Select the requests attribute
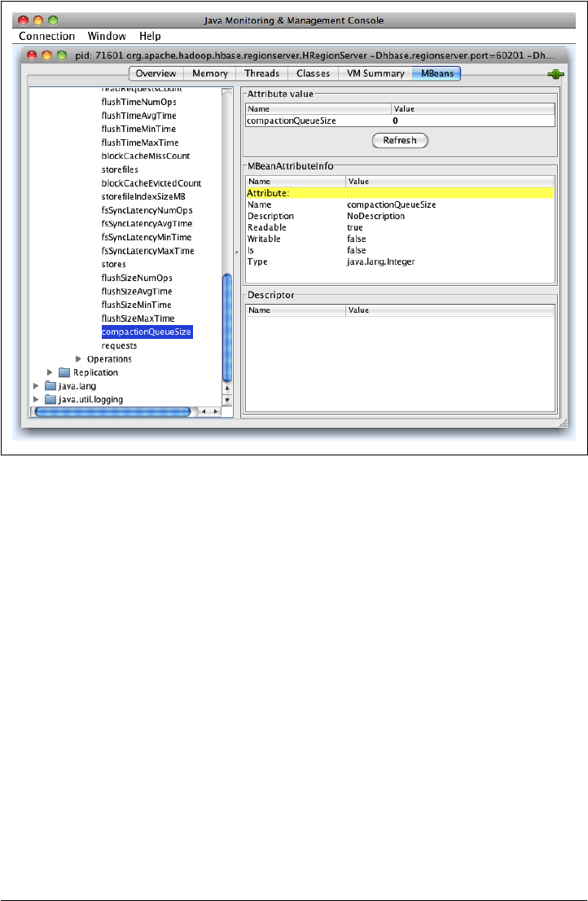Viewport: 588px width, 901px height. 120,346
